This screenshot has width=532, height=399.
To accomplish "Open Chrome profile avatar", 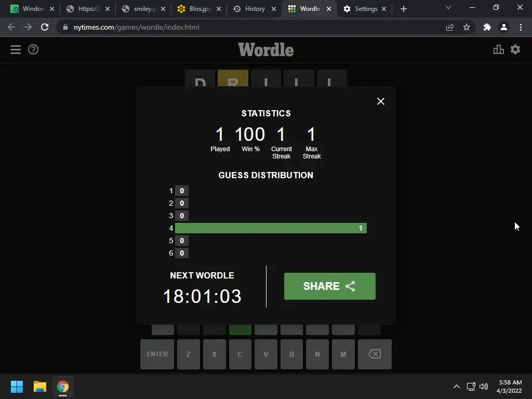I will pyautogui.click(x=504, y=27).
